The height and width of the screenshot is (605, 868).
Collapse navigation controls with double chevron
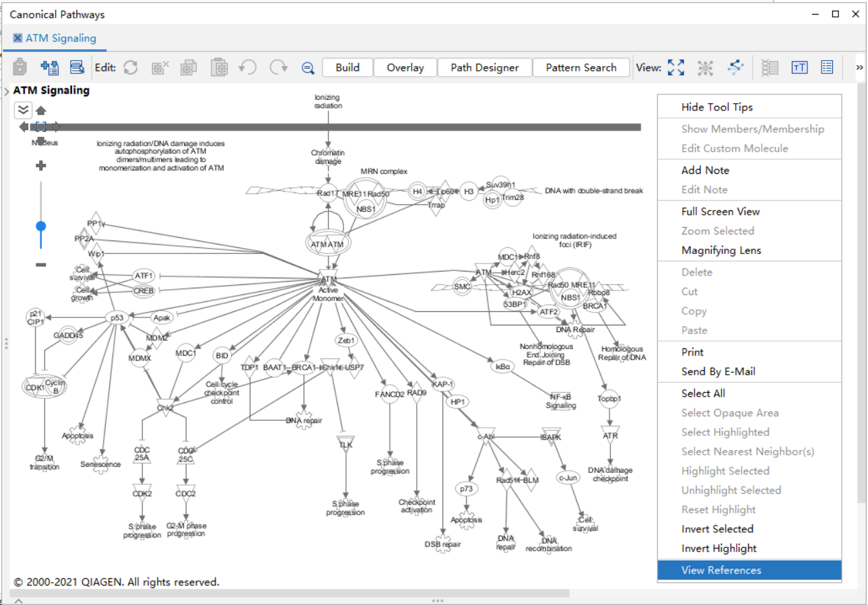coord(24,110)
